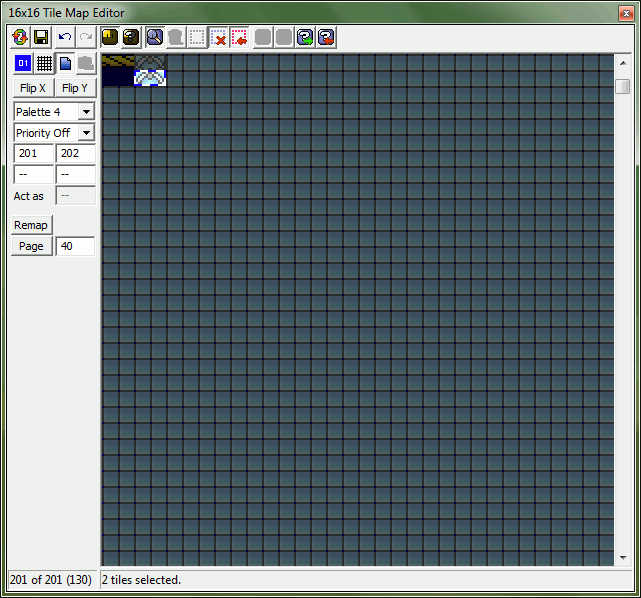
Task: Save the tile map with floppy icon
Action: 41,38
